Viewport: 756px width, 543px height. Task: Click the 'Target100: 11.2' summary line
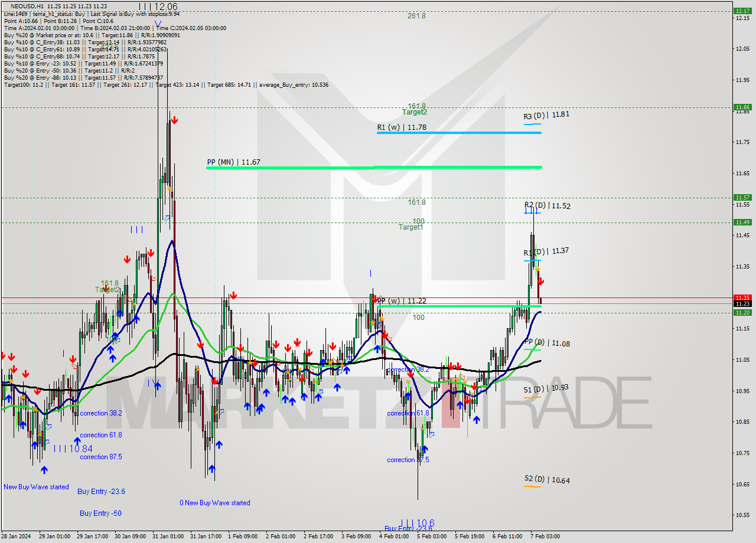pos(166,84)
